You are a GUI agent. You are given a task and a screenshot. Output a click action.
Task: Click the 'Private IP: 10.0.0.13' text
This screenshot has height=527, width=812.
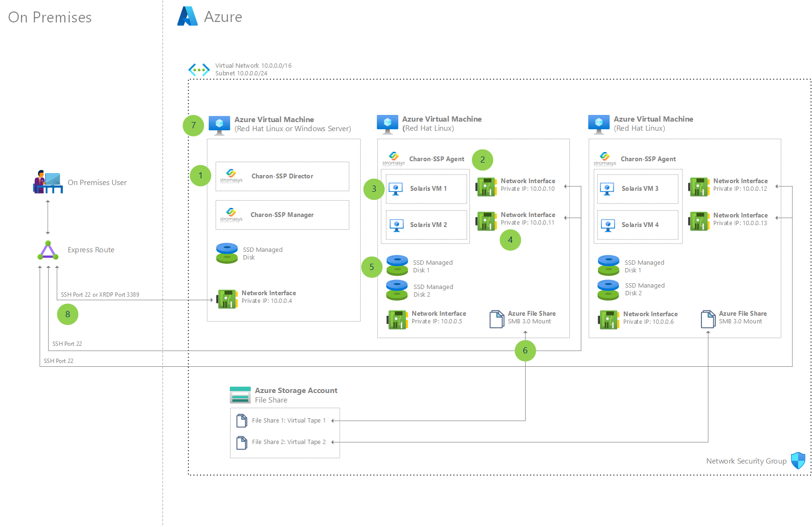(x=740, y=223)
